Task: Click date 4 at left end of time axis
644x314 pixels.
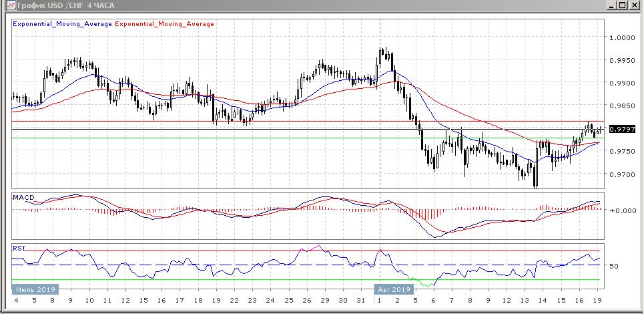Action: tap(15, 301)
